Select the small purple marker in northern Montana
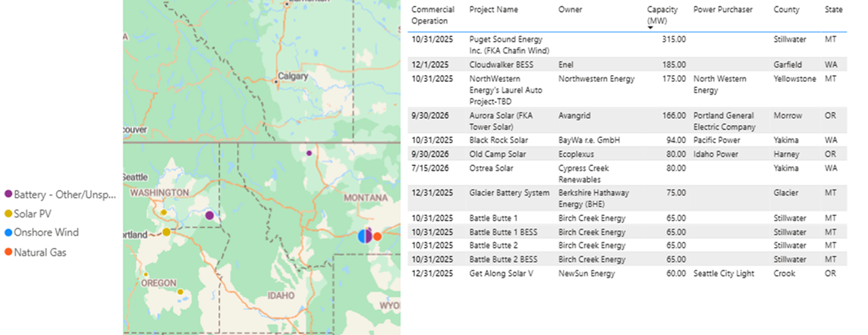This screenshot has height=335, width=868. [309, 153]
